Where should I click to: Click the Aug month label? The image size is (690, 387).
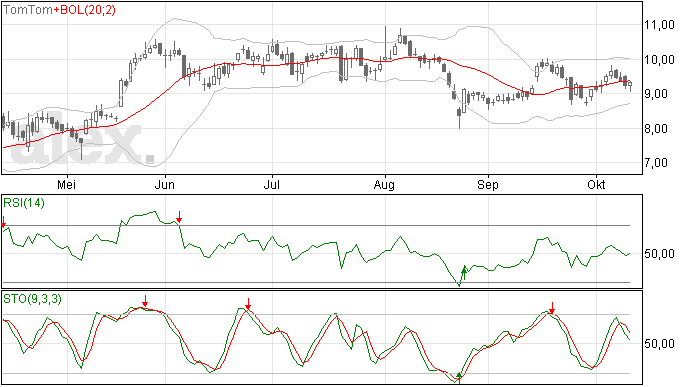[x=384, y=185]
